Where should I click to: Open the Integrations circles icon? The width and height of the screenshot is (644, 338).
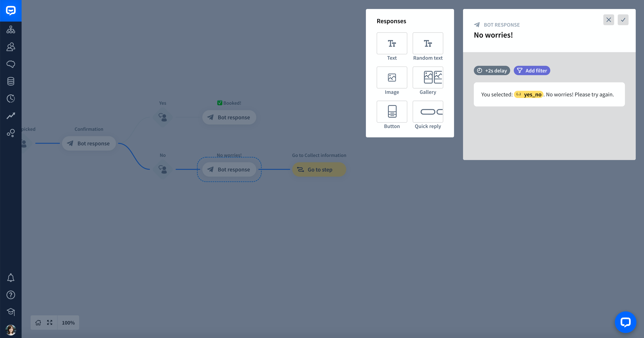coord(11,133)
